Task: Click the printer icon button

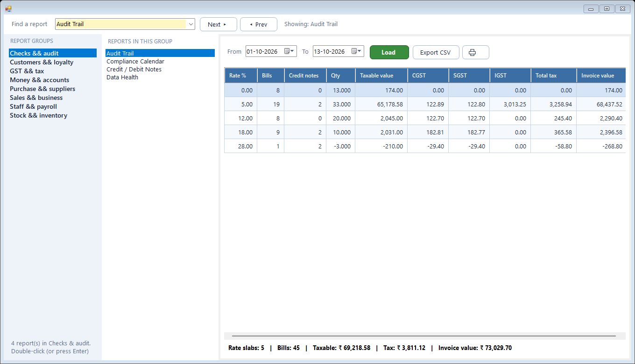Action: point(475,52)
